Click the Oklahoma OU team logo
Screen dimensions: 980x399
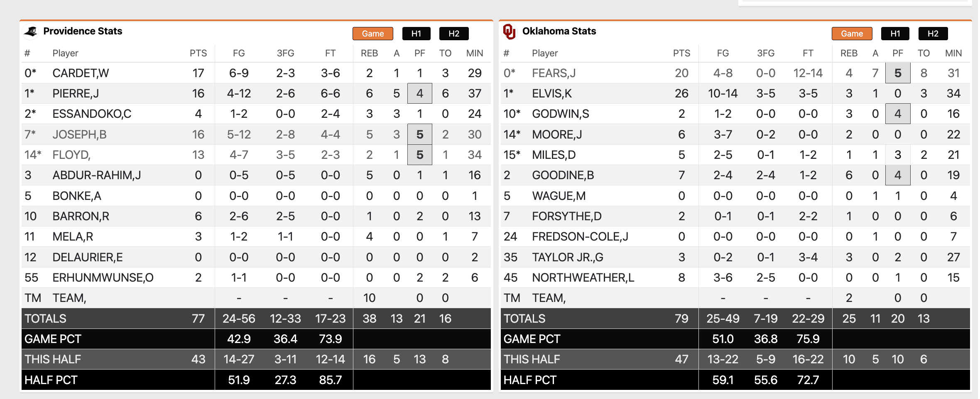tap(510, 31)
